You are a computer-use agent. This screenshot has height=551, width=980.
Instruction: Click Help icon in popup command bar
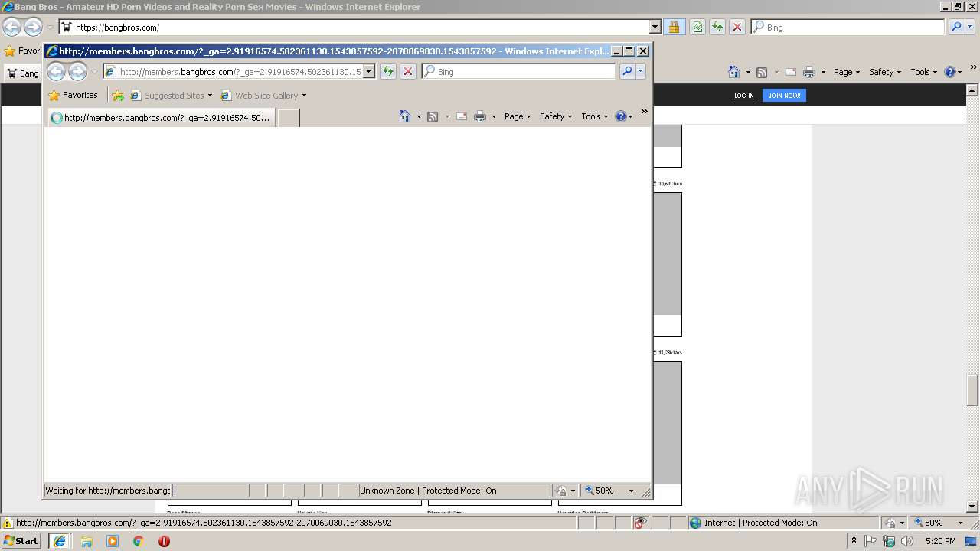(620, 116)
